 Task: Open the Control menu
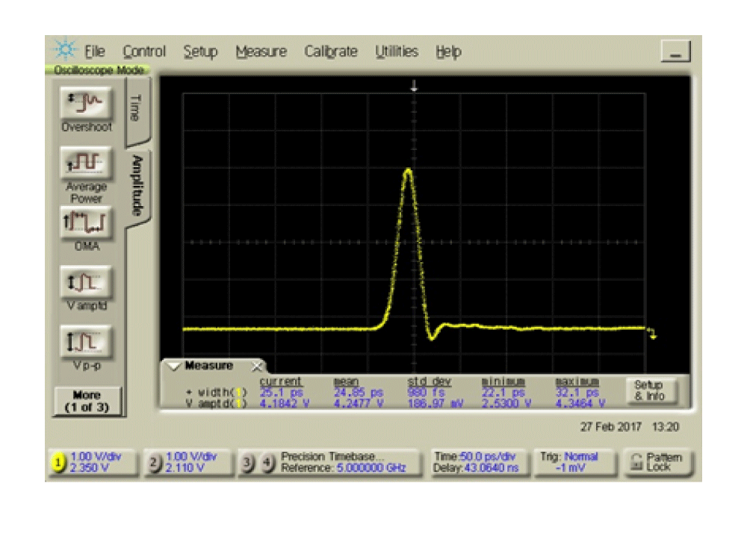pos(144,52)
